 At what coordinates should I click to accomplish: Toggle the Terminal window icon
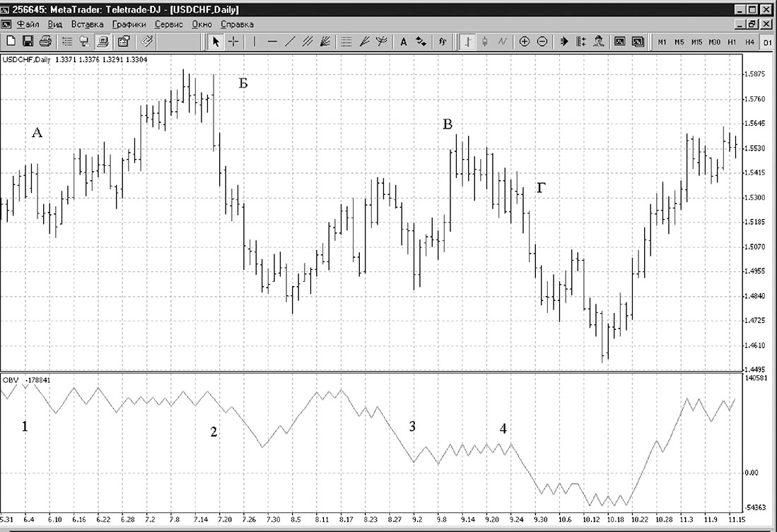(103, 42)
